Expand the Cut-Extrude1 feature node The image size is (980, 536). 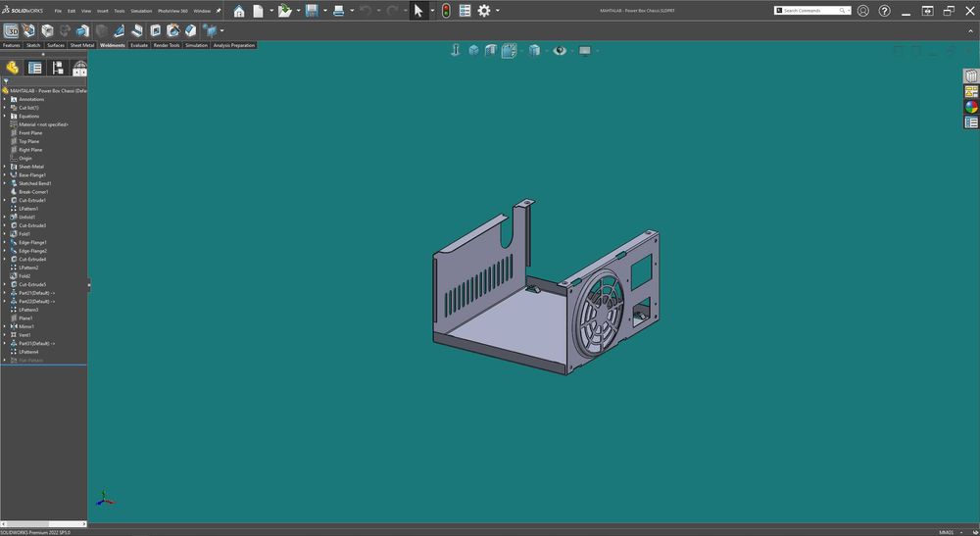click(4, 200)
